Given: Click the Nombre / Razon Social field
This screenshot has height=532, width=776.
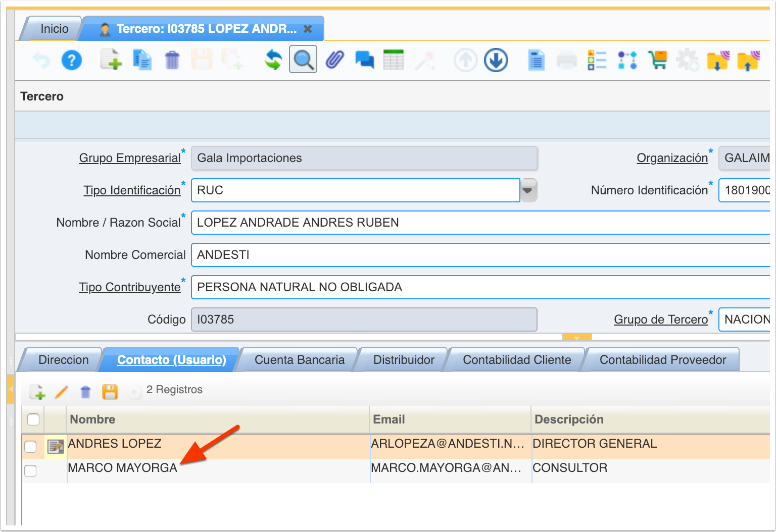Looking at the screenshot, I should 480,223.
